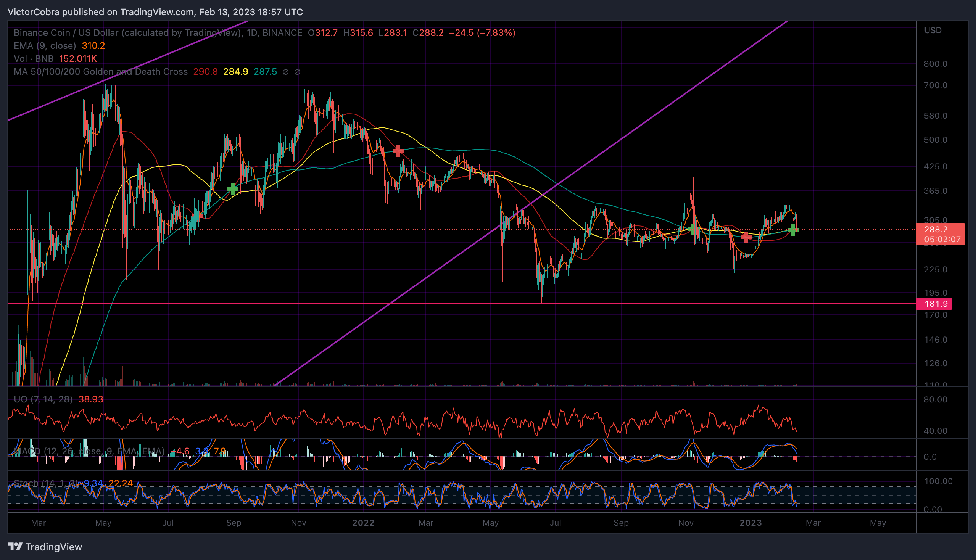
Task: Click the 126.0 price axis label
Action: [936, 364]
